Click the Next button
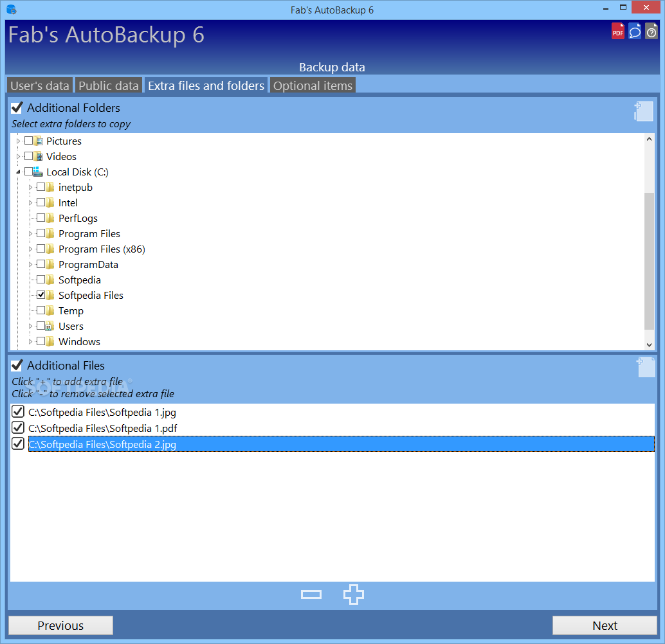Image resolution: width=665 pixels, height=644 pixels. [605, 625]
